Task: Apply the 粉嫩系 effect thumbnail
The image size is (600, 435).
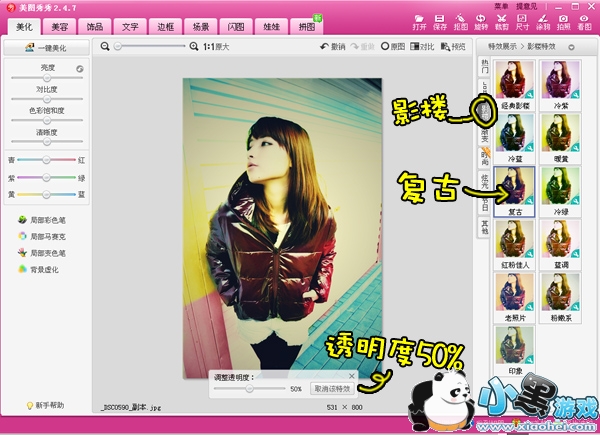Action: click(x=561, y=298)
